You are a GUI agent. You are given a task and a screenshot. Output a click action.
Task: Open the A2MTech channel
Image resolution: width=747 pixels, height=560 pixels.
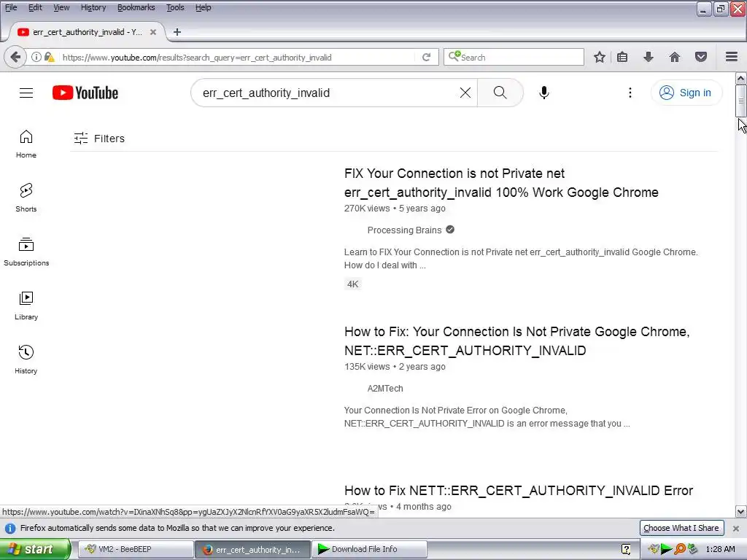pyautogui.click(x=385, y=389)
